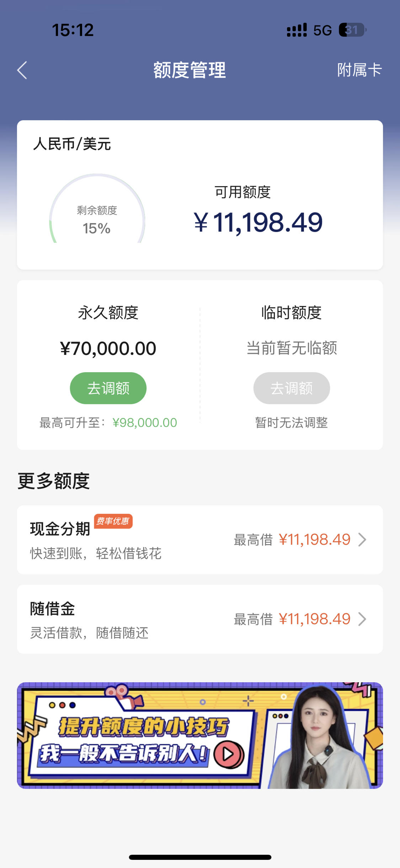Tap the ¥70,000.00 permanent limit amount
Image resolution: width=400 pixels, height=868 pixels.
coord(108,348)
